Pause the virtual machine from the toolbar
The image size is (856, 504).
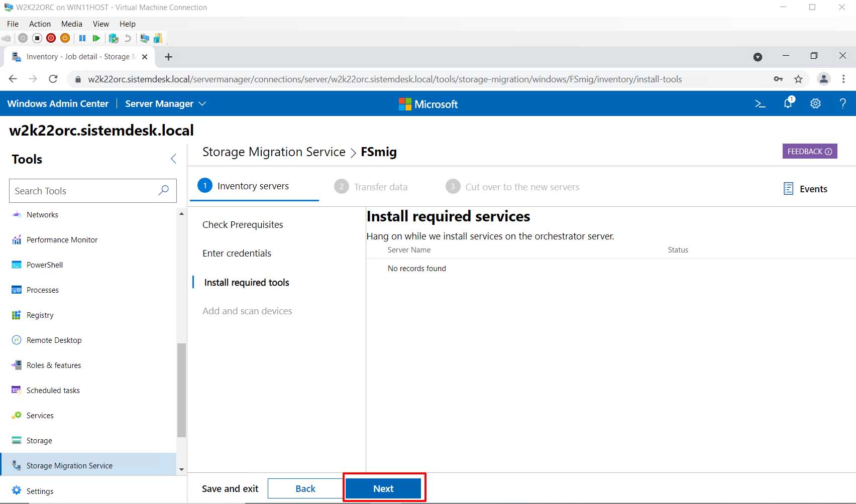[82, 38]
